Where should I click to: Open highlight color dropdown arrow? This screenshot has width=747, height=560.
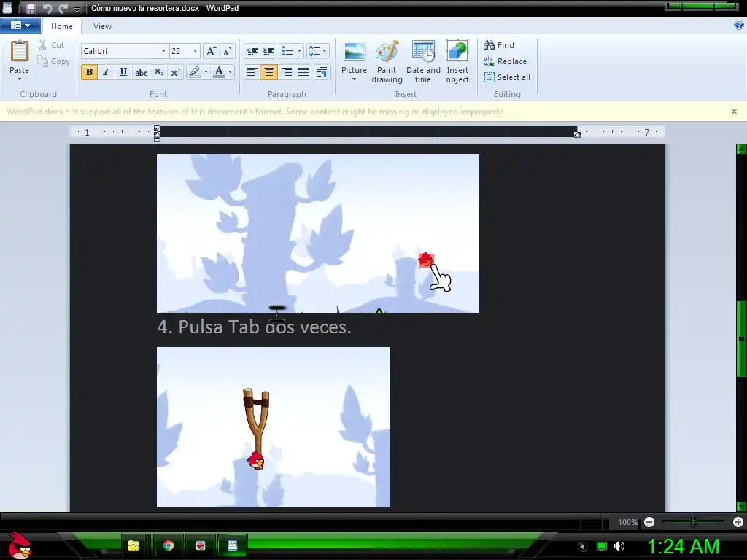tap(206, 72)
